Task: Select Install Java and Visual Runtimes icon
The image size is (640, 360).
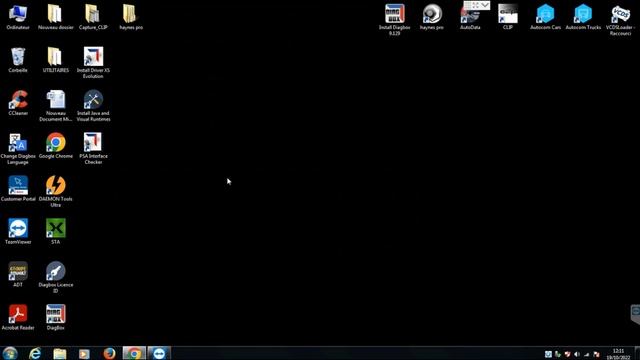Action: 93,106
